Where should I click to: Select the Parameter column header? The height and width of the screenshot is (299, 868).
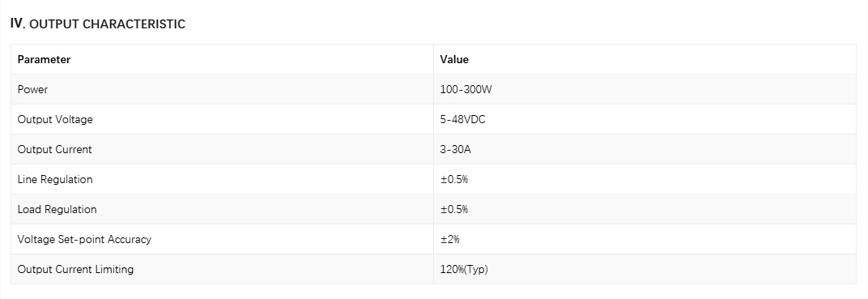(x=44, y=59)
